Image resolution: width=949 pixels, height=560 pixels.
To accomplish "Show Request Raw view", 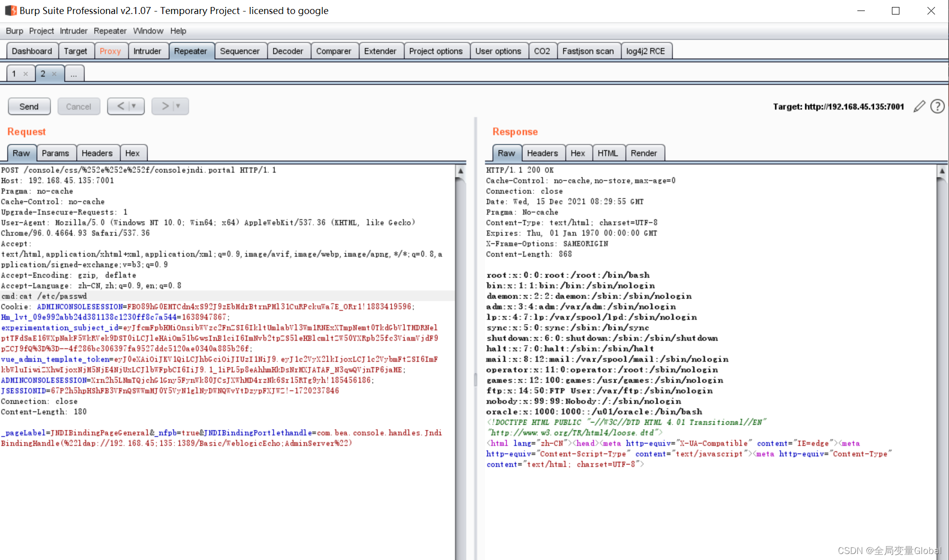I will point(21,153).
